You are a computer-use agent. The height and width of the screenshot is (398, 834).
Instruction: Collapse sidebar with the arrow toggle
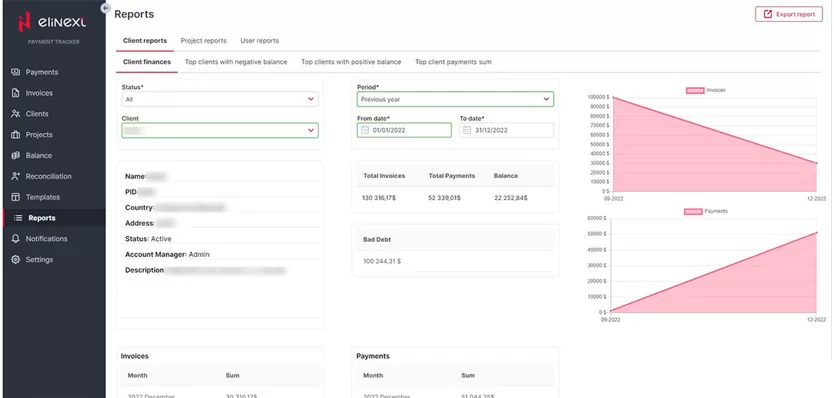pyautogui.click(x=105, y=8)
